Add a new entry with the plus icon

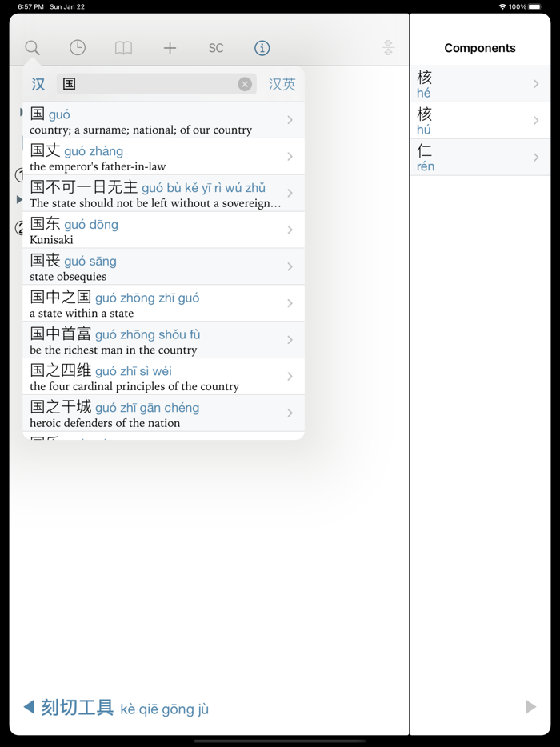pyautogui.click(x=170, y=48)
